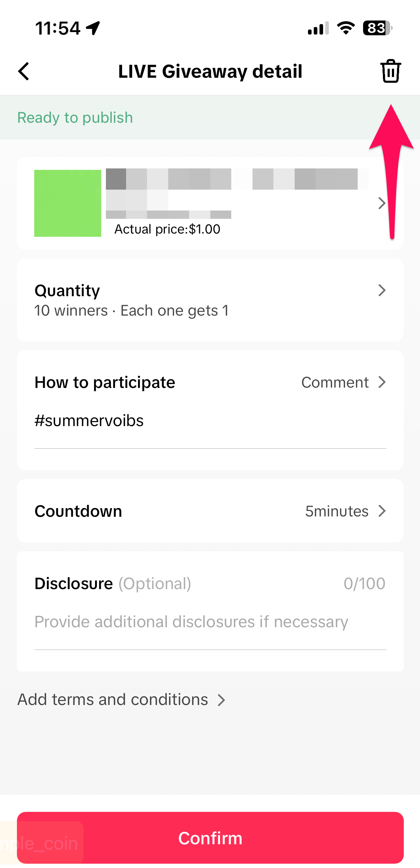Tap the Wi-Fi status icon
This screenshot has height=868, width=420.
click(346, 28)
